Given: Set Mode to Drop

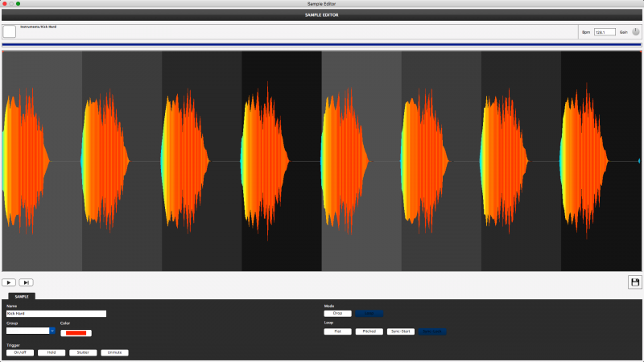Looking at the screenshot, I should pos(337,313).
